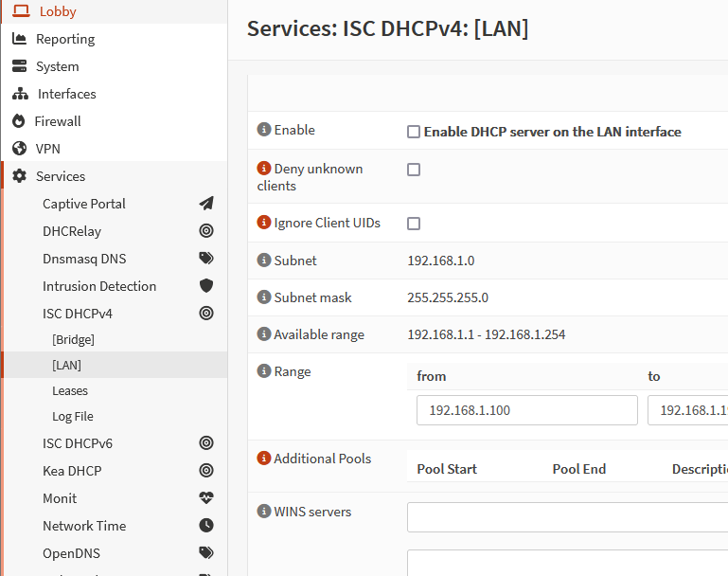This screenshot has width=728, height=576.
Task: Click the clock icon next to Network Time
Action: click(206, 526)
